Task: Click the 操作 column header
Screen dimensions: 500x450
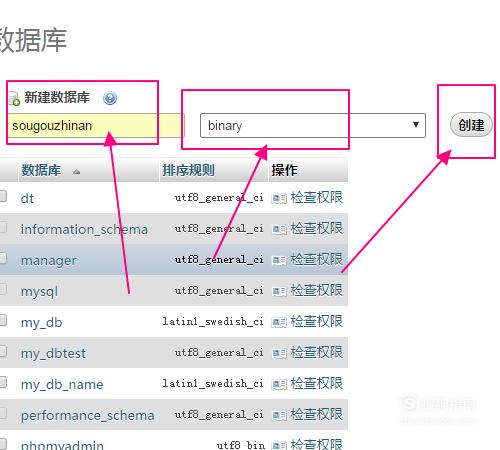Action: pyautogui.click(x=284, y=170)
